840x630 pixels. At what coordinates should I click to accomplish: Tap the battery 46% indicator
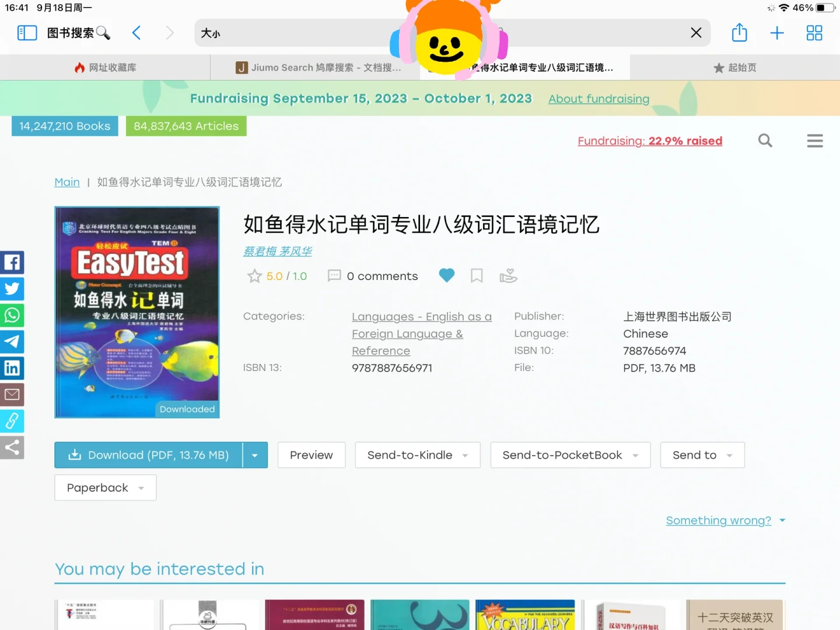814,8
